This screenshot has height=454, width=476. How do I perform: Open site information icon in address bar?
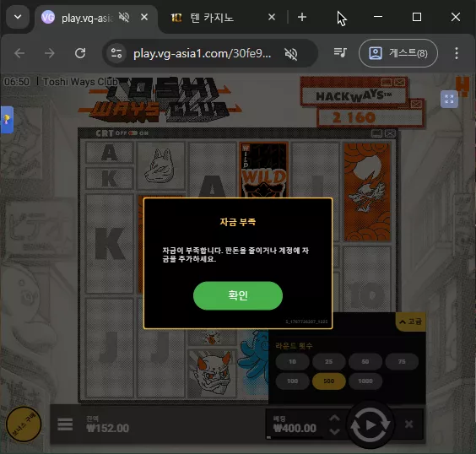[x=116, y=53]
